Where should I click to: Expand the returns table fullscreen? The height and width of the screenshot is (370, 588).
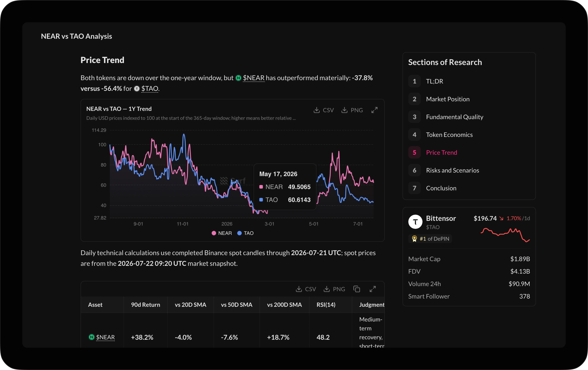coord(373,289)
